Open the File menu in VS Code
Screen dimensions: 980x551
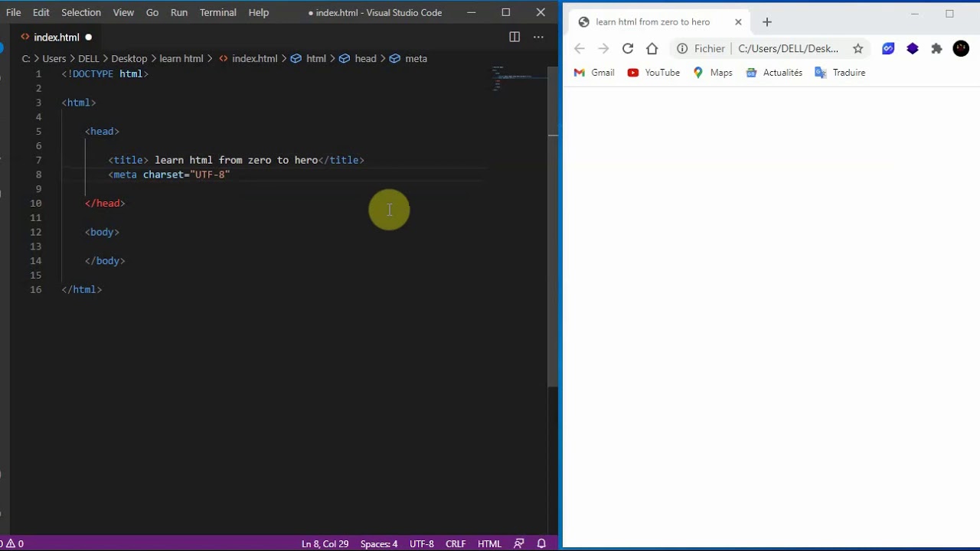tap(14, 12)
